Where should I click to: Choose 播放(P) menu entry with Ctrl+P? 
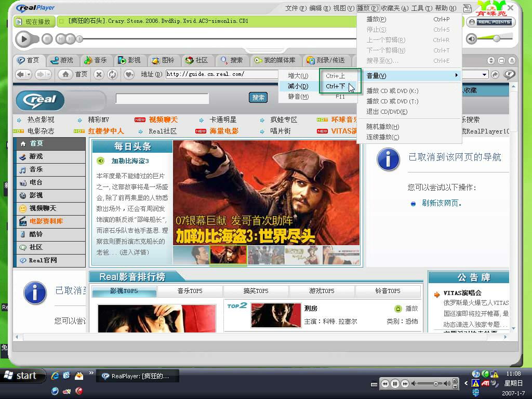[x=409, y=19]
